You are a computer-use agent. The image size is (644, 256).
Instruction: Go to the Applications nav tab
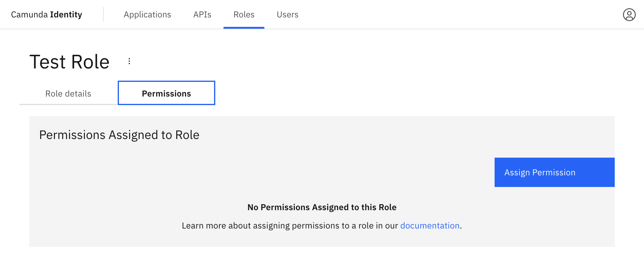pyautogui.click(x=147, y=15)
